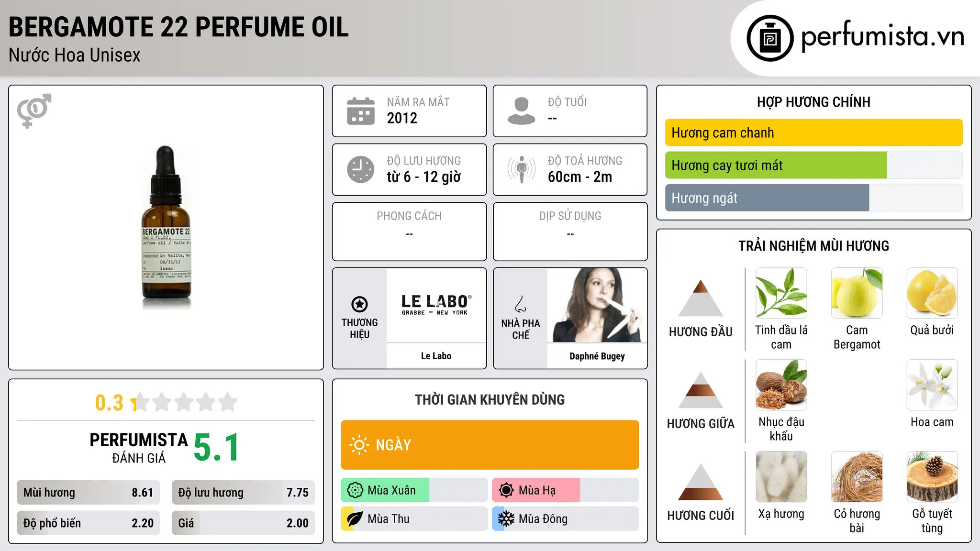Click the HƯƠNG GIỮA middle notes label
Viewport: 980px width, 551px height.
(x=701, y=424)
